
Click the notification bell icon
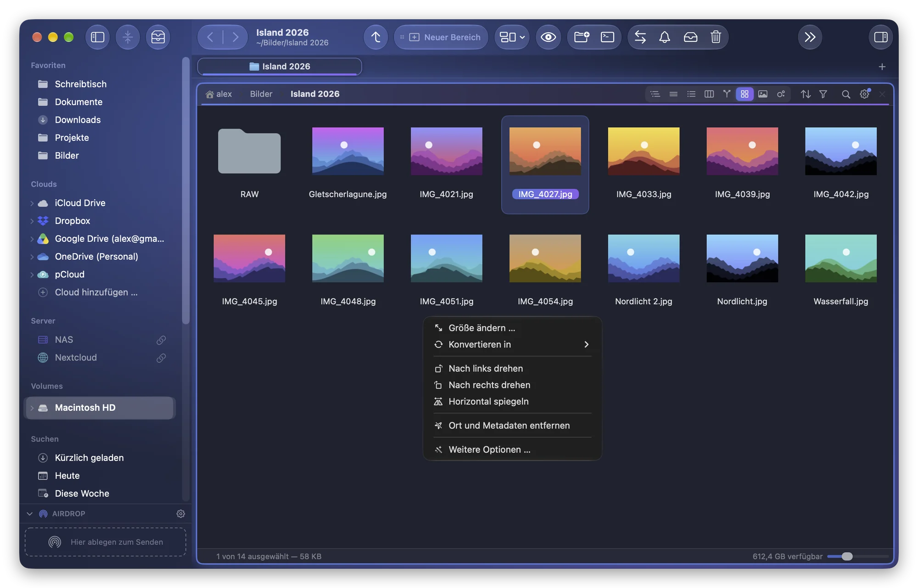pyautogui.click(x=665, y=37)
